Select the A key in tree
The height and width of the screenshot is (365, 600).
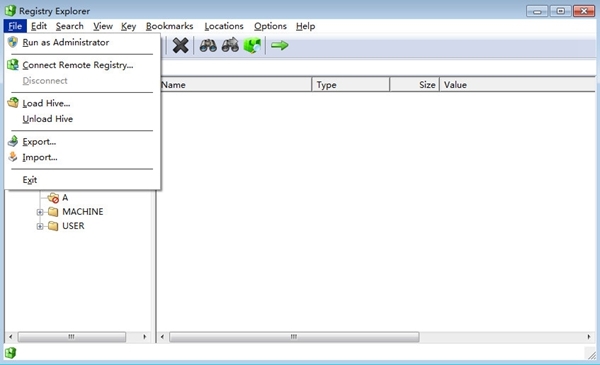pyautogui.click(x=65, y=198)
